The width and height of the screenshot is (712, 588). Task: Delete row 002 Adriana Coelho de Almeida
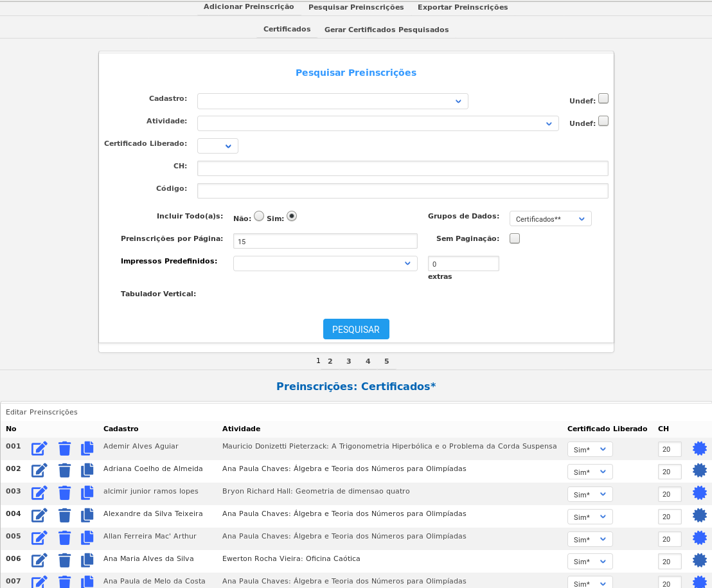[64, 471]
